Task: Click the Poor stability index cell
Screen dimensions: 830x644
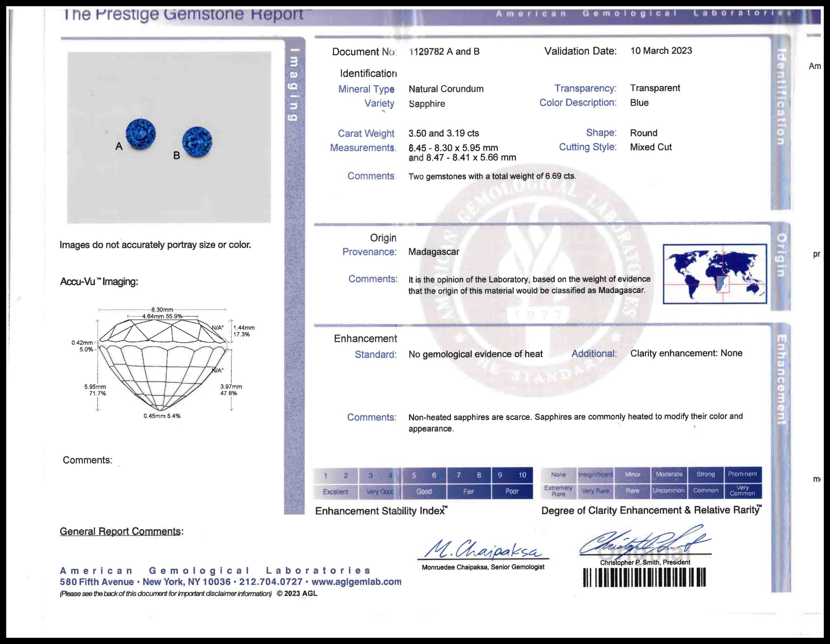Action: [512, 491]
